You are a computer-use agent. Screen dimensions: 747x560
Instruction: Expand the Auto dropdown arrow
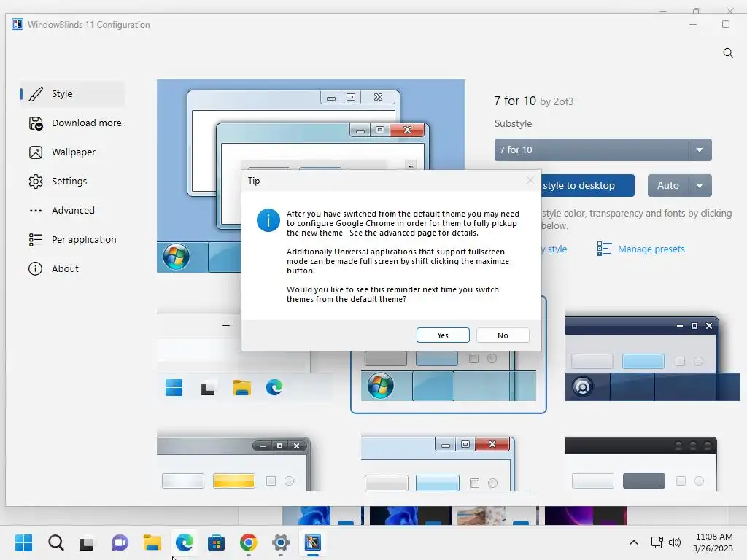(700, 186)
